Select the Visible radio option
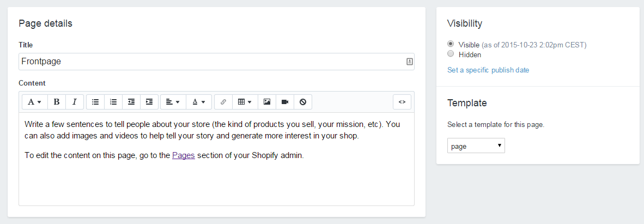 [451, 44]
